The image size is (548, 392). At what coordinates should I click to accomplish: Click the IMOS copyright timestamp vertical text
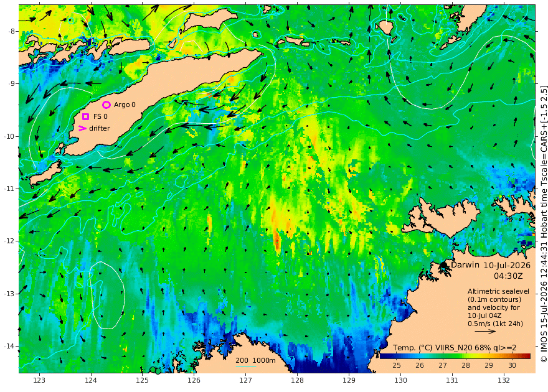[x=544, y=223]
